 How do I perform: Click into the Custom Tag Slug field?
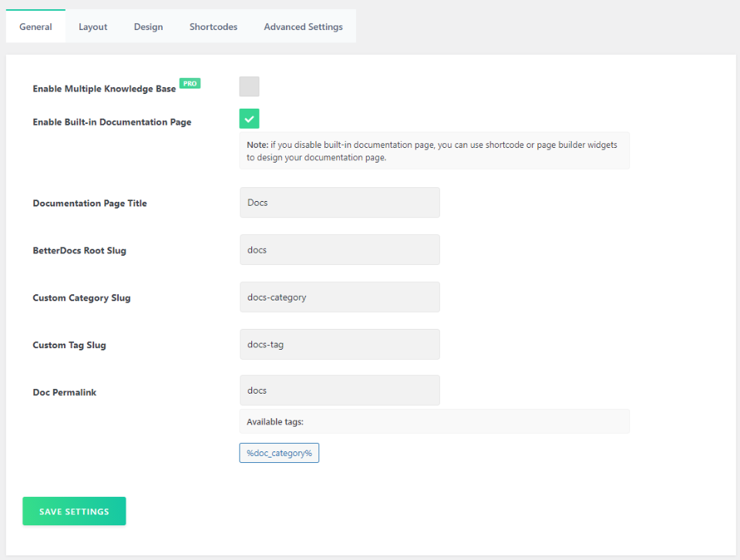tap(339, 344)
